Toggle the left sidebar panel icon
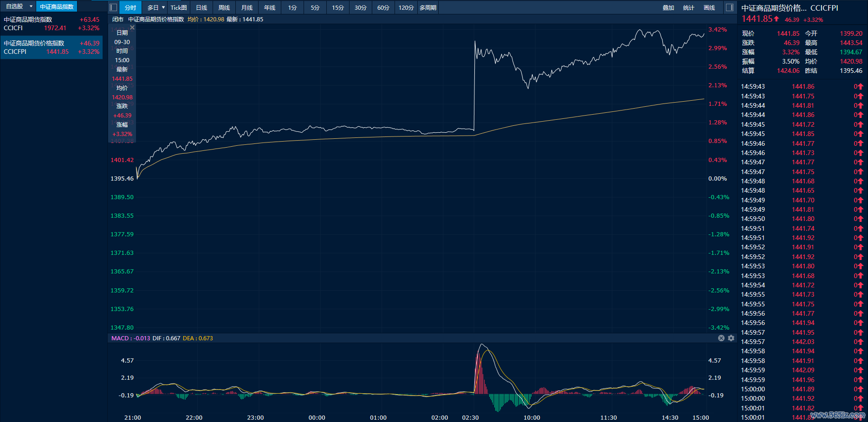The image size is (868, 422). (x=113, y=7)
